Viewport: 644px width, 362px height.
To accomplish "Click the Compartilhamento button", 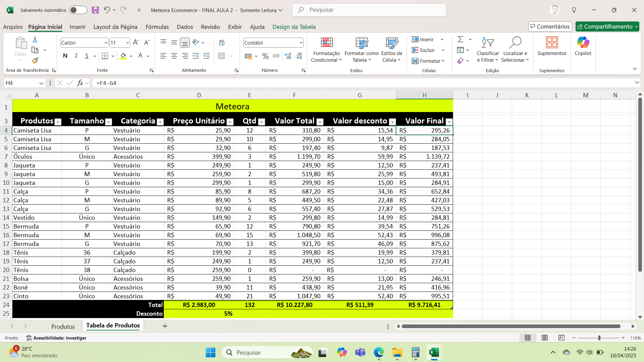I will 607,27.
